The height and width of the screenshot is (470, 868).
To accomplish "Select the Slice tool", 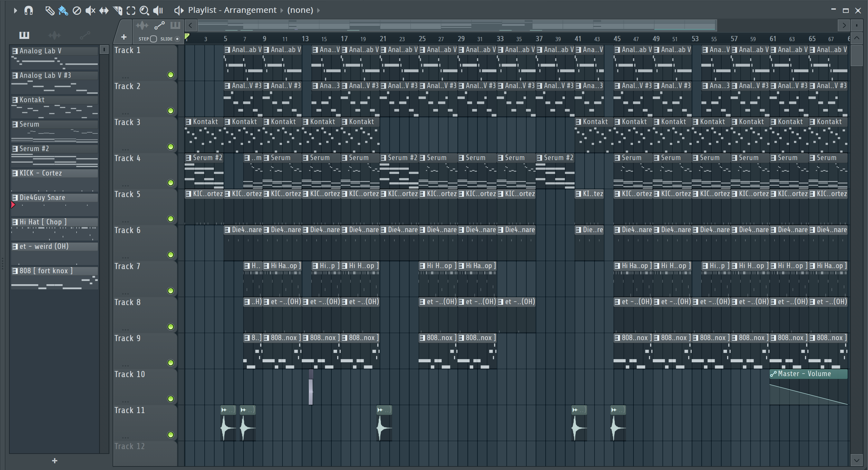I will (x=118, y=11).
